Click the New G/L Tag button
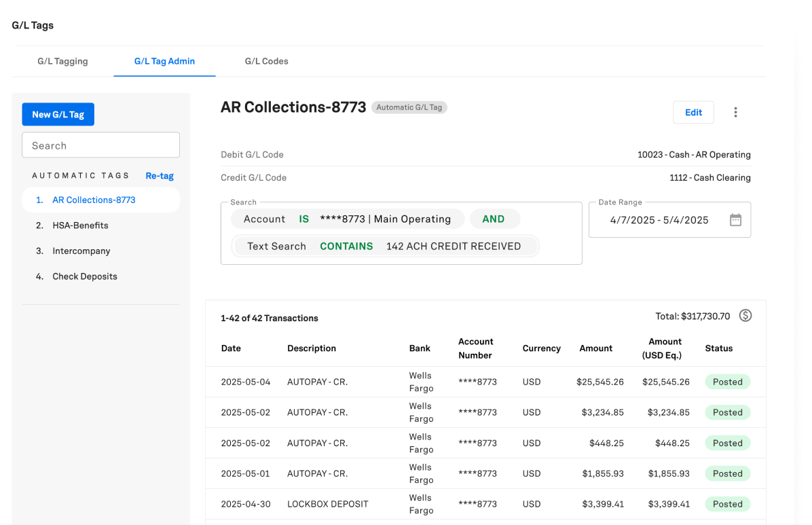The image size is (812, 525). click(x=58, y=114)
